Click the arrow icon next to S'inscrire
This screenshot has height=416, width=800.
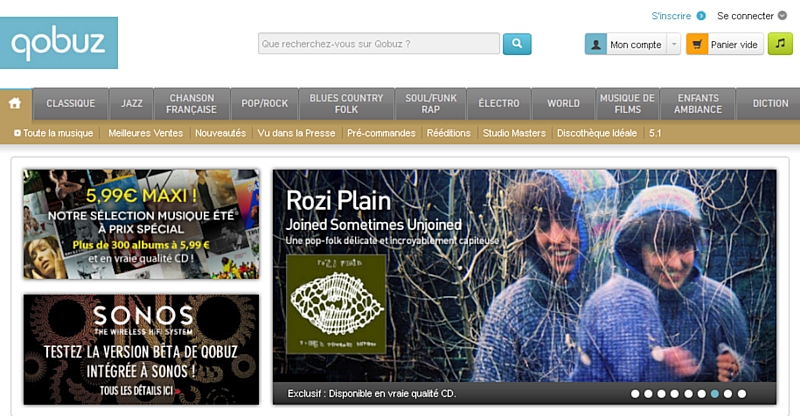[701, 16]
